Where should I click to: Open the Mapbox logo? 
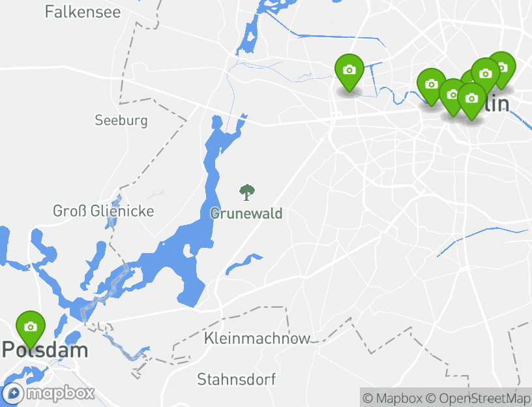click(50, 394)
